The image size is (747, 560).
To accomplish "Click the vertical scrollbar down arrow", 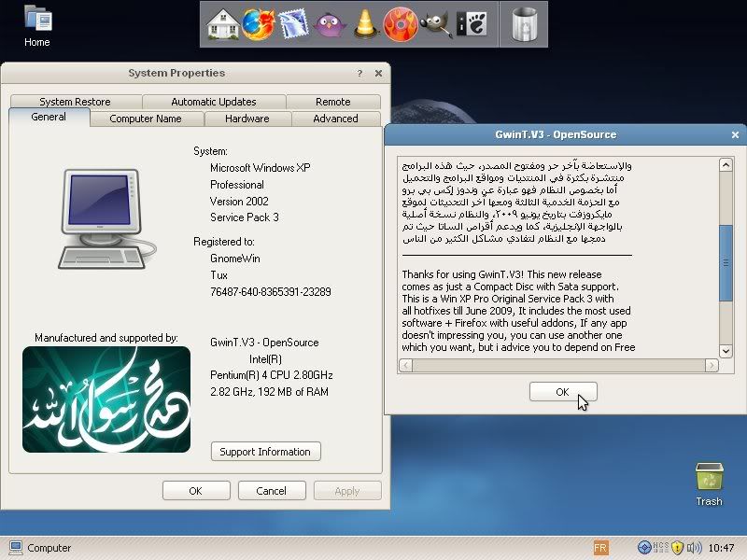I will pos(726,351).
